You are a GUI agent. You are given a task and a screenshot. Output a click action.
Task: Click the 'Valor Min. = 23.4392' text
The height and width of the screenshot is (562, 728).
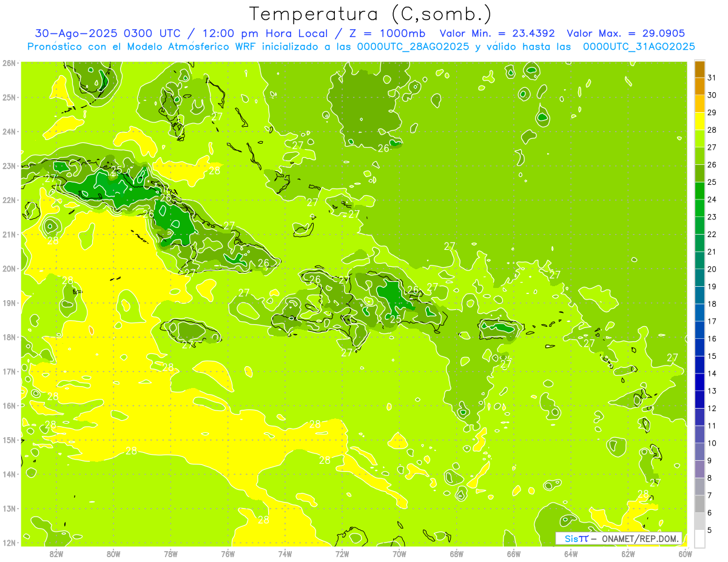point(497,33)
